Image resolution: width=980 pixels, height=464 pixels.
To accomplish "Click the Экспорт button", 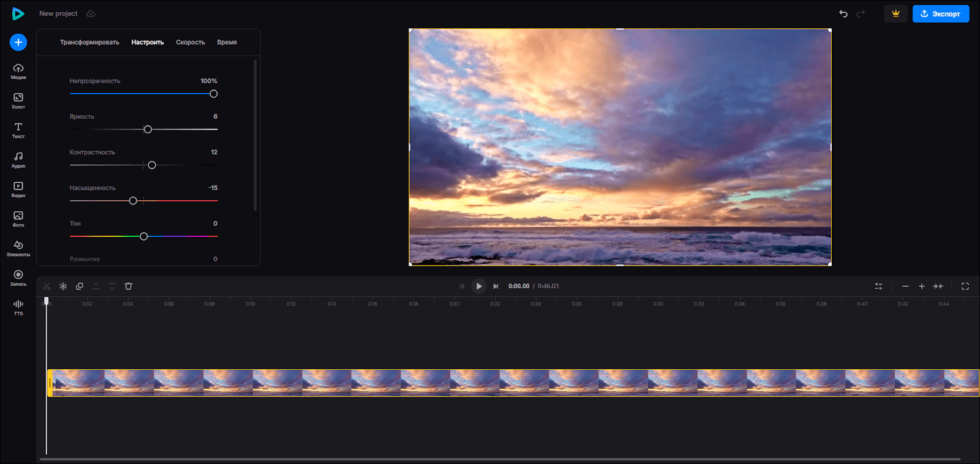I will (941, 13).
